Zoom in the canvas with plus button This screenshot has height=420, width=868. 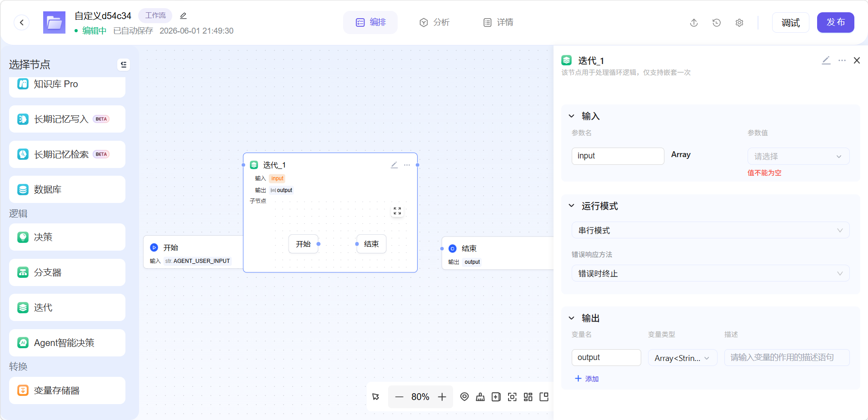[x=442, y=397]
